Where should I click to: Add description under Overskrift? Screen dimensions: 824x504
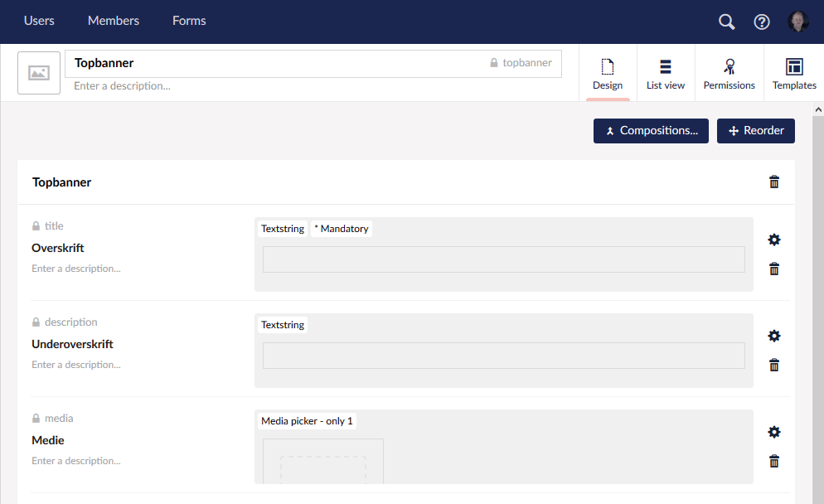76,269
